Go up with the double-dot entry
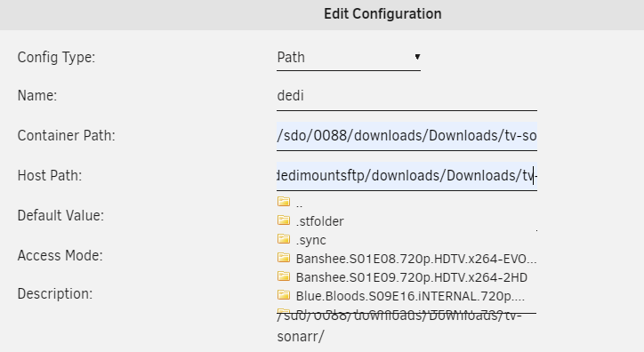644x352 pixels. coord(299,204)
